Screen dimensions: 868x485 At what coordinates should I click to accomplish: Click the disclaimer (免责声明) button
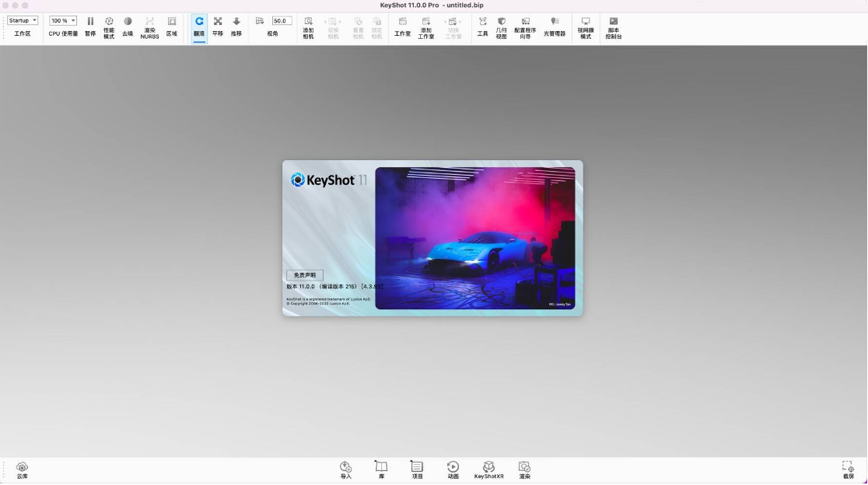click(x=304, y=275)
